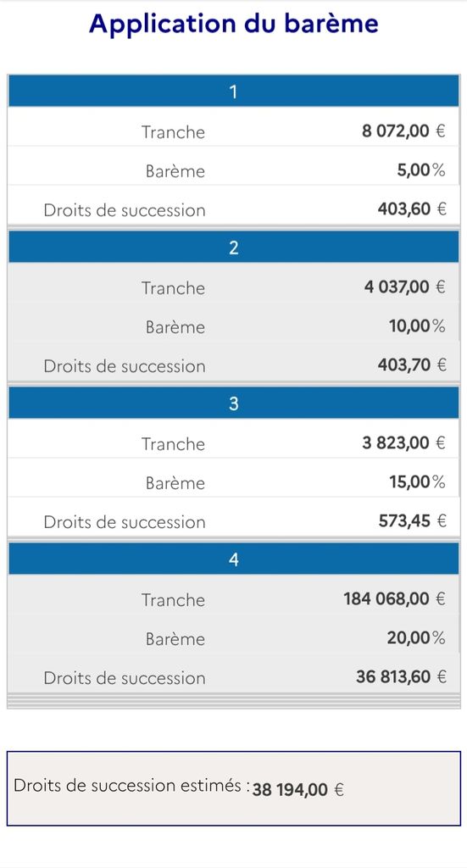467x868 pixels.
Task: Click the 10,00% barème value
Action: pyautogui.click(x=417, y=326)
